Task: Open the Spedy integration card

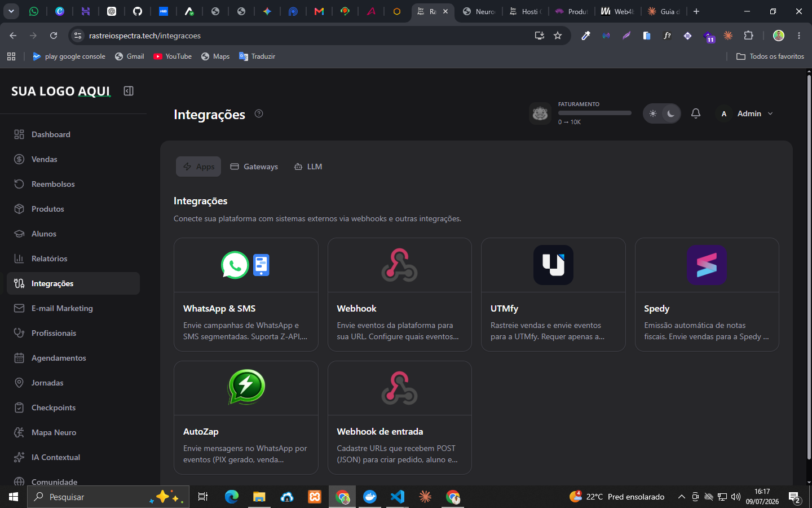Action: (707, 295)
